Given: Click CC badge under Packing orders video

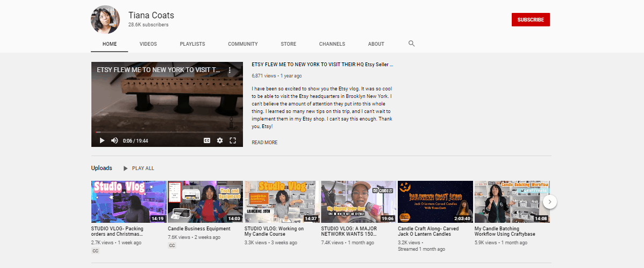Looking at the screenshot, I should pyautogui.click(x=95, y=251).
